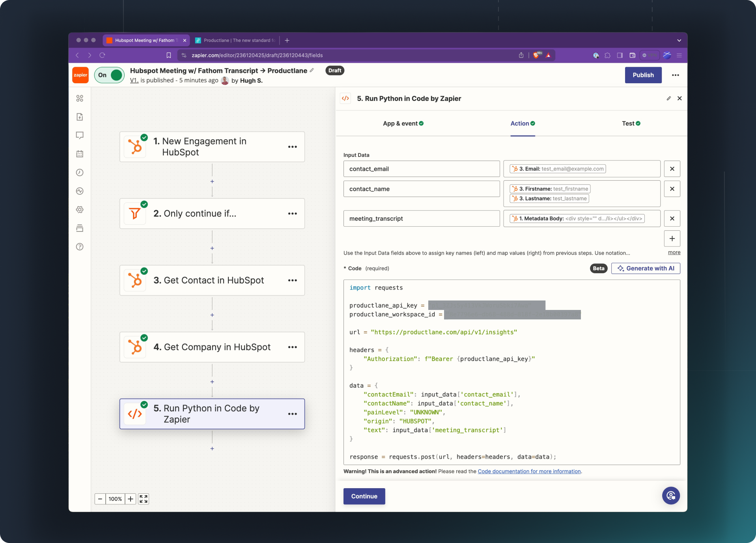Image resolution: width=756 pixels, height=543 pixels.
Task: Toggle the Zap On switch off
Action: (x=109, y=75)
